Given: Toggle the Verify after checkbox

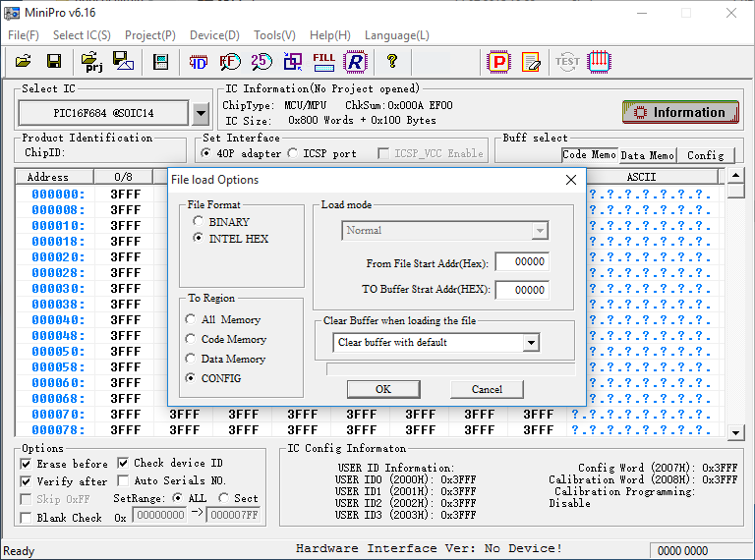Looking at the screenshot, I should tap(26, 481).
